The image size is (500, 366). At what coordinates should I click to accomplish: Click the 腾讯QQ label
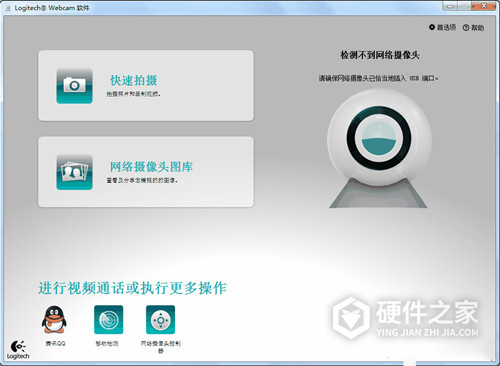coord(55,343)
